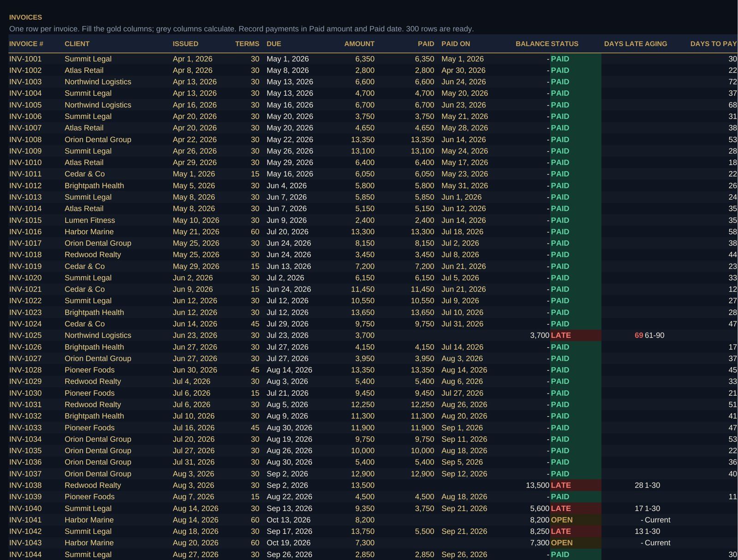The height and width of the screenshot is (560, 738).
Task: Select client cell for INV-1003 Northwind Logistics
Action: click(98, 82)
